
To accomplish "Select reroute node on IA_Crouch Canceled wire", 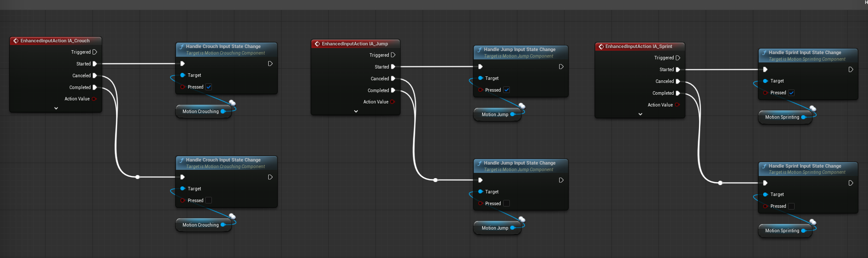I will point(138,177).
